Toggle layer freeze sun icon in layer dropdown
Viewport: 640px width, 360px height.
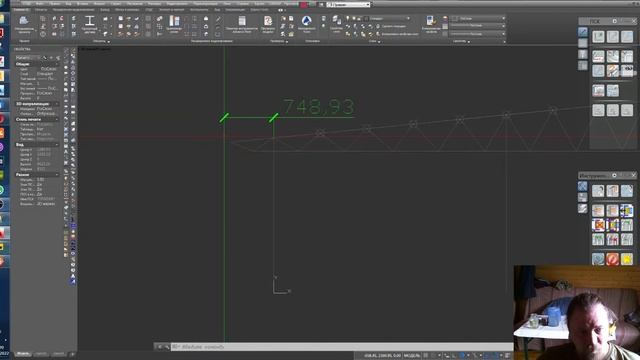tap(353, 18)
